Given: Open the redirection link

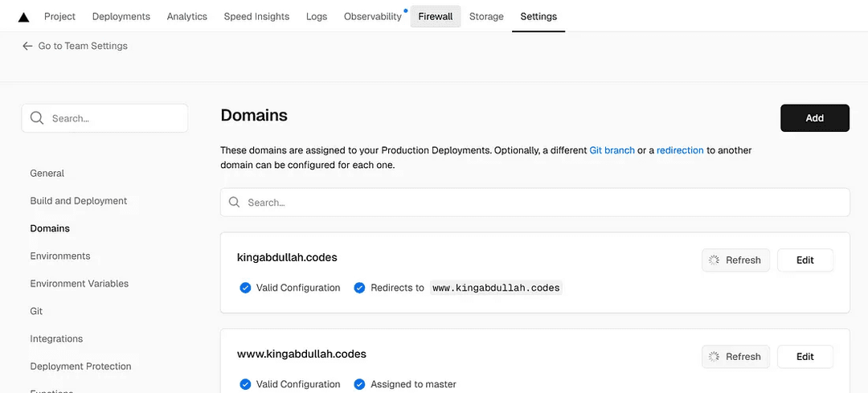Looking at the screenshot, I should click(680, 150).
